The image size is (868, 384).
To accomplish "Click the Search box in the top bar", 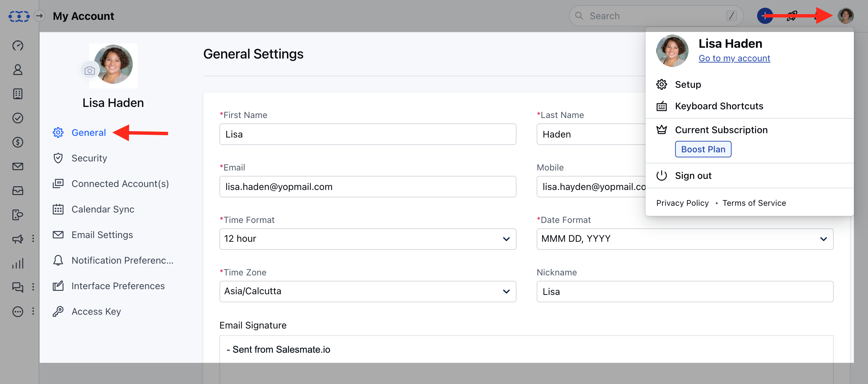I will coord(656,16).
